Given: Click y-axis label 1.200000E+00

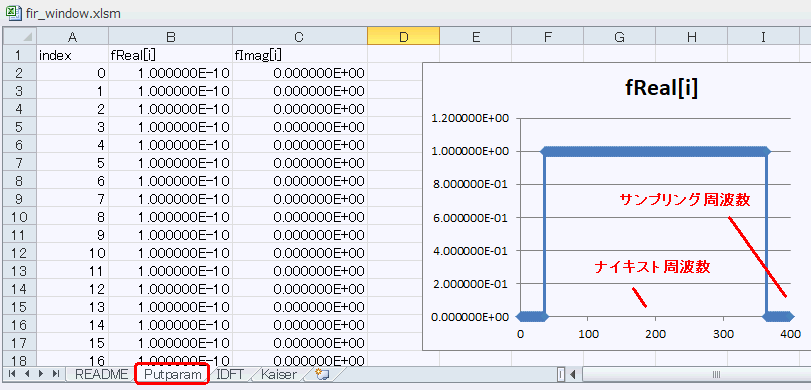Looking at the screenshot, I should (470, 118).
